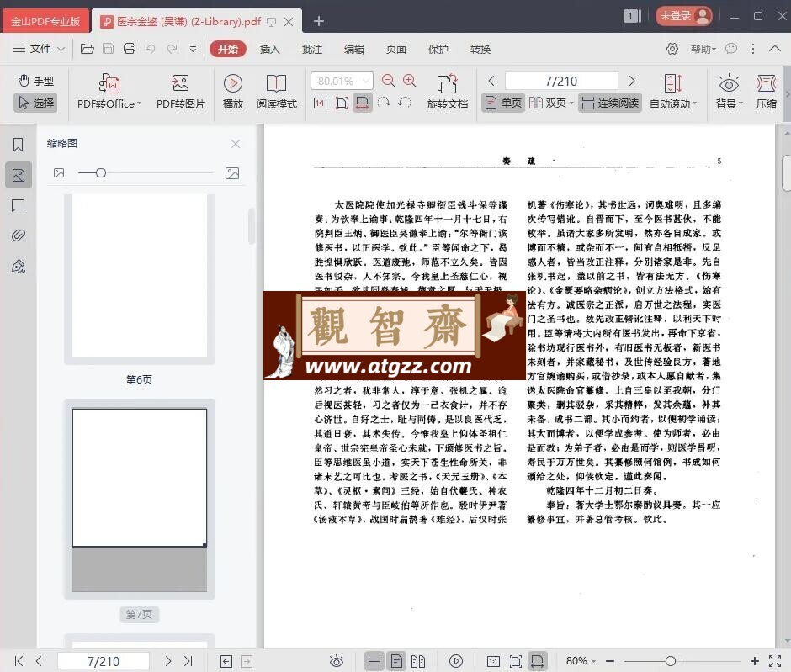Switch to the 批注 tab

(311, 49)
